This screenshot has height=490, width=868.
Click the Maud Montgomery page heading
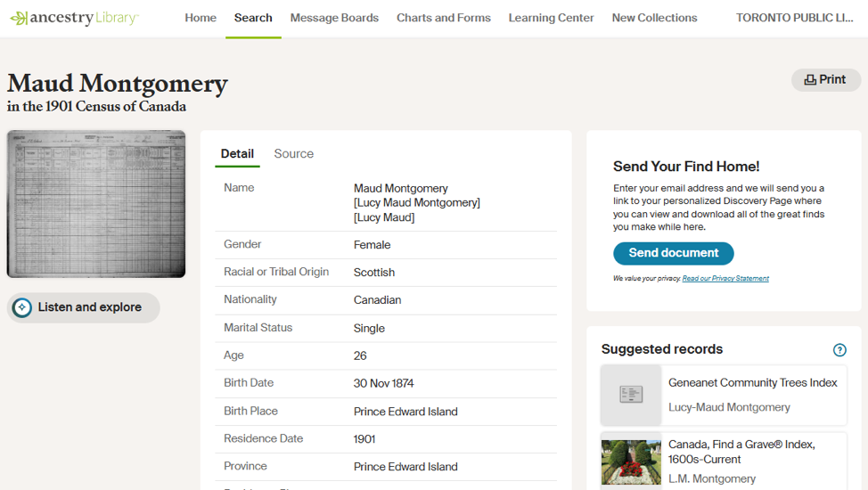click(118, 84)
